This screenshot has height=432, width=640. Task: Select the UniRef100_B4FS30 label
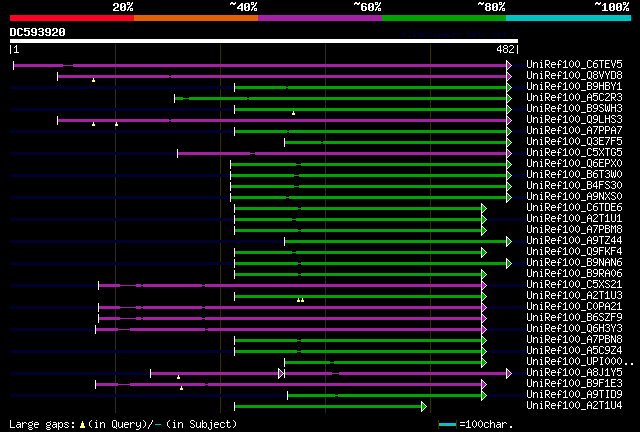coord(574,186)
